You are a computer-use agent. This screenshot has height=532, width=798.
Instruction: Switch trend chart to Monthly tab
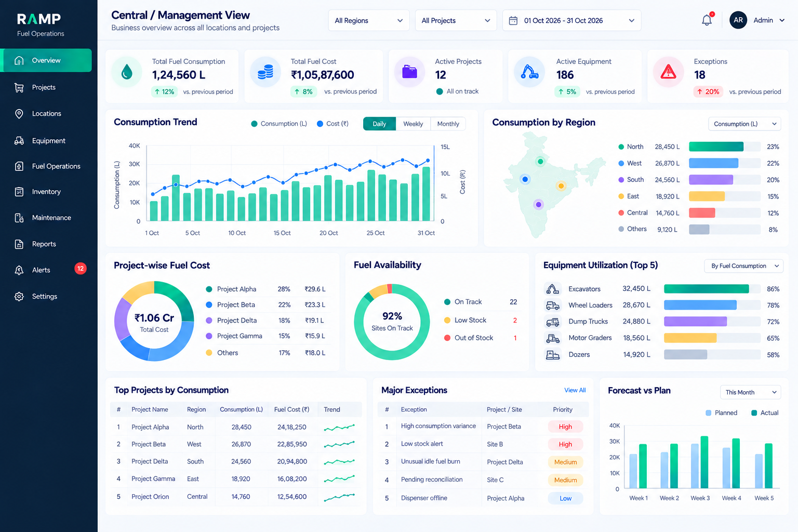[x=448, y=124]
